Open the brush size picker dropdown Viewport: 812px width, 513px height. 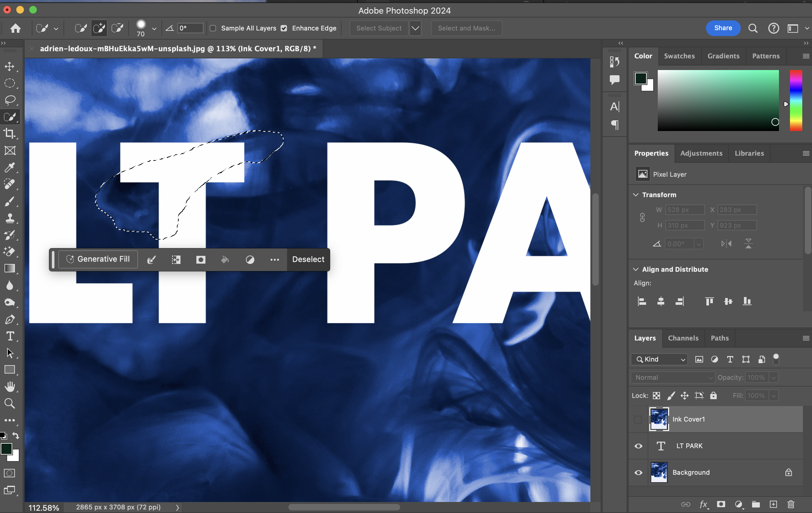(x=154, y=29)
